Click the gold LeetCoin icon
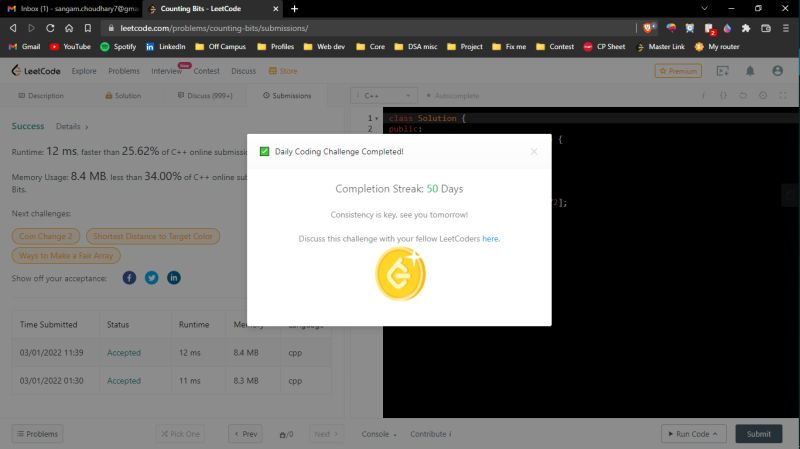800x449 pixels. click(400, 274)
